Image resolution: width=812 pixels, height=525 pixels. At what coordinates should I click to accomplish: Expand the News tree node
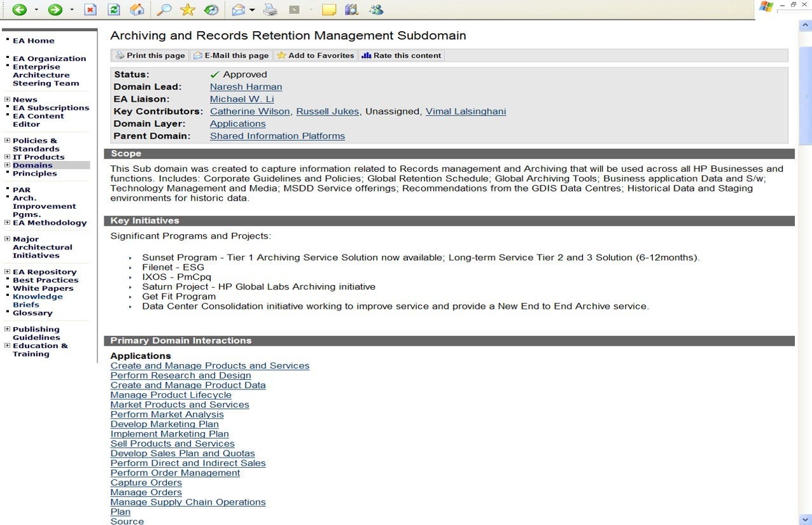(x=7, y=99)
